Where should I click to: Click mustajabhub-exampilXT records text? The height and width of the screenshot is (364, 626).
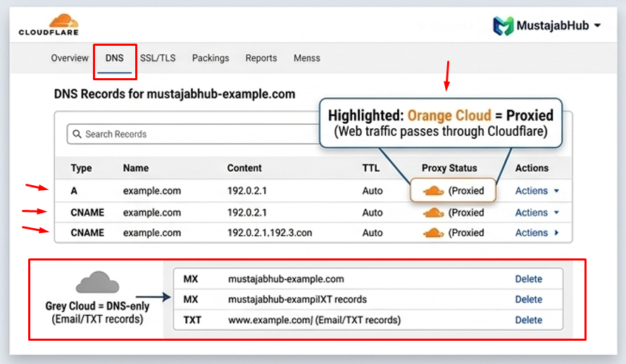pyautogui.click(x=297, y=299)
